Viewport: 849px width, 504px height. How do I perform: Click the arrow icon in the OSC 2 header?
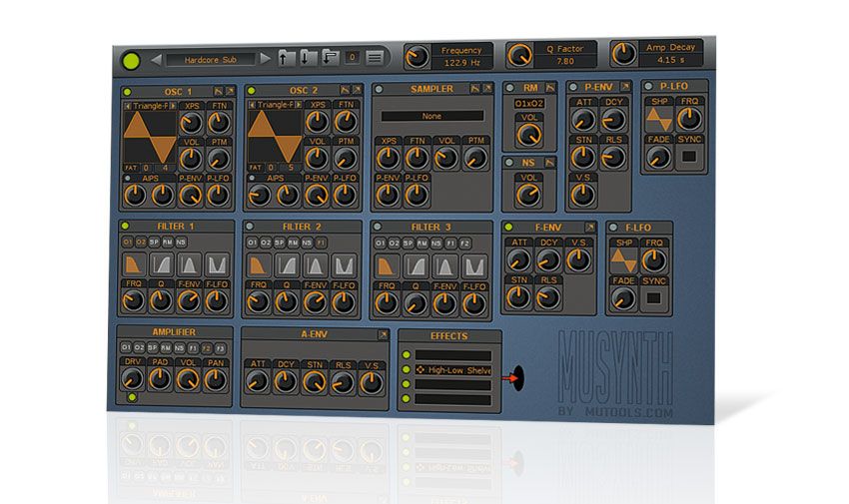click(x=357, y=89)
